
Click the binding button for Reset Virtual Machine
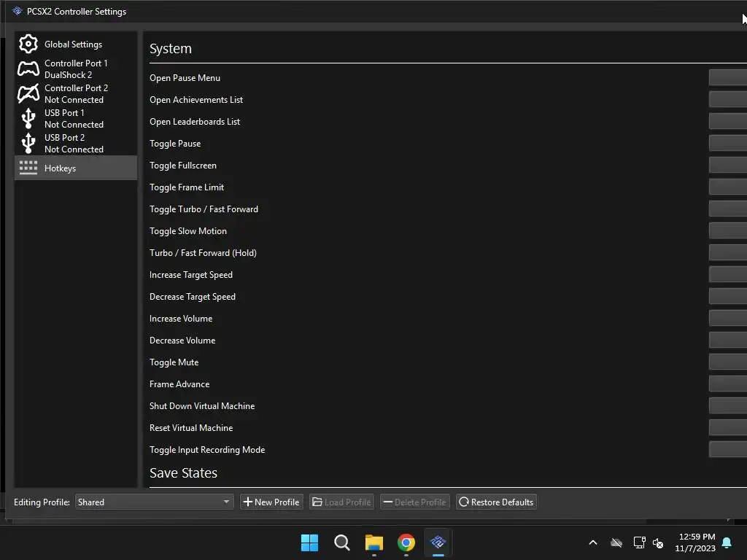(x=728, y=427)
